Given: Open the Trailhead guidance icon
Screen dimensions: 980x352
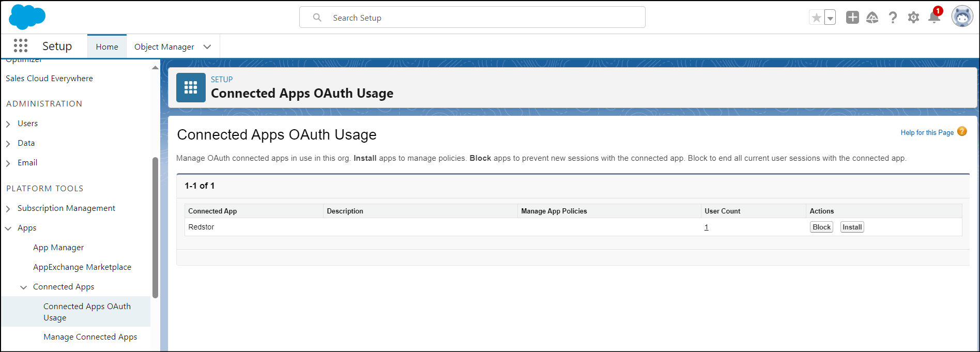Looking at the screenshot, I should 872,18.
